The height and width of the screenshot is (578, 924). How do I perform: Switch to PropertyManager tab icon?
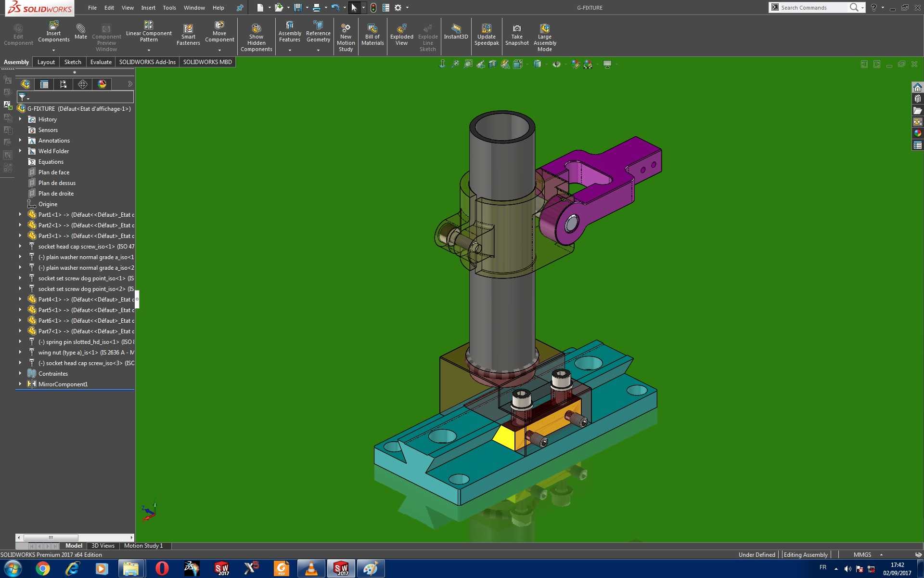tap(44, 84)
